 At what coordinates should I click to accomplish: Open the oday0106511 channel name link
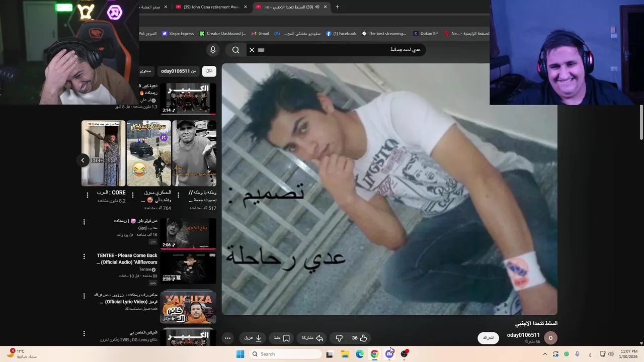pyautogui.click(x=523, y=335)
